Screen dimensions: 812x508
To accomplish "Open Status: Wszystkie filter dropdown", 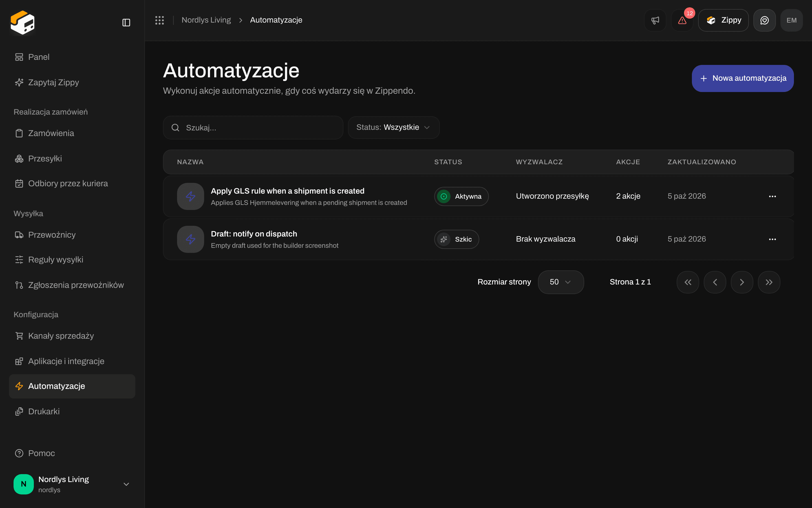I will (394, 127).
